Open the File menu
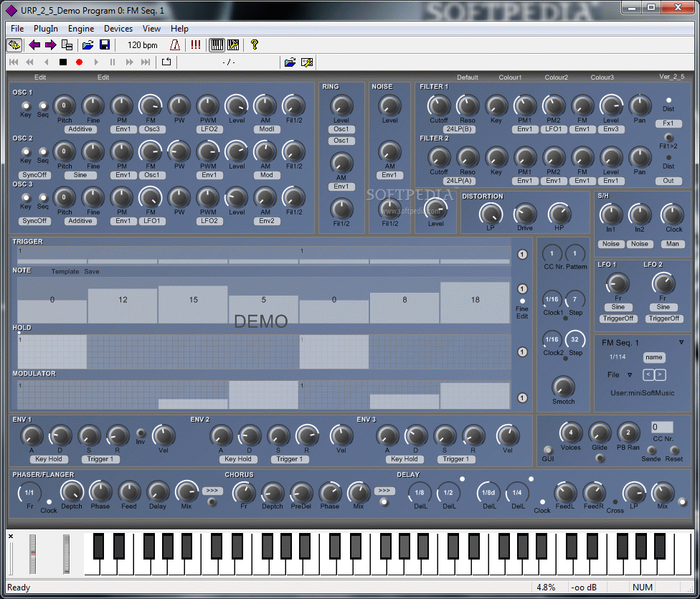700x599 pixels. coord(17,29)
